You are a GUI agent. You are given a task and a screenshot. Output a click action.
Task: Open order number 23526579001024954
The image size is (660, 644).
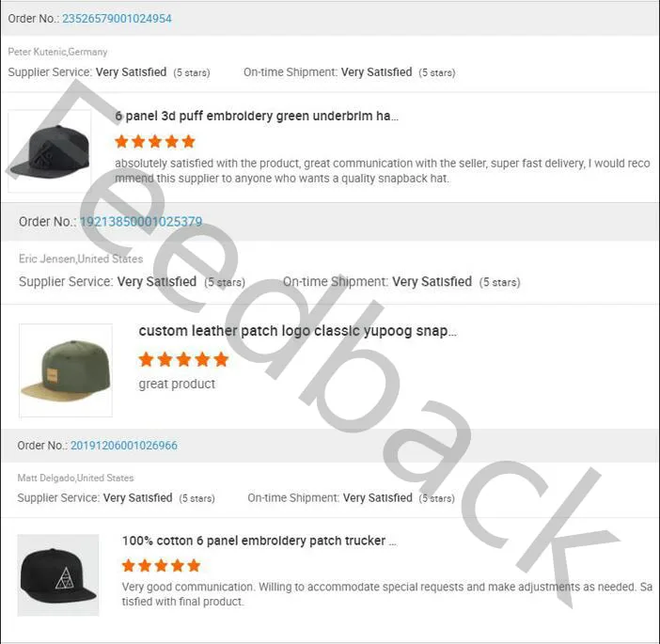coord(117,19)
